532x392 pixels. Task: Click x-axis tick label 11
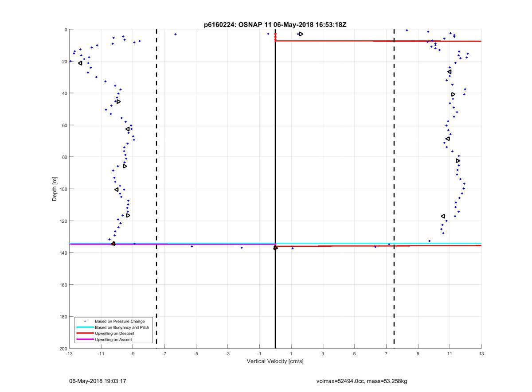450,354
